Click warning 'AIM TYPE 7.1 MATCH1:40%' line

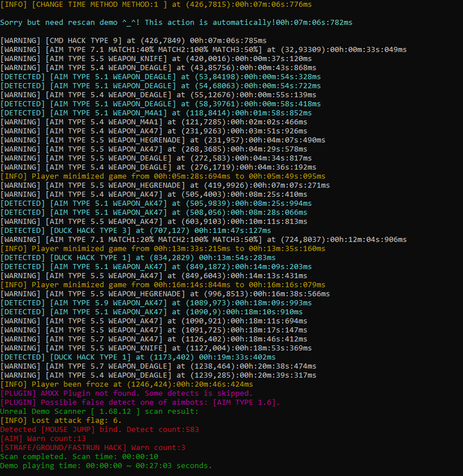[x=203, y=50]
